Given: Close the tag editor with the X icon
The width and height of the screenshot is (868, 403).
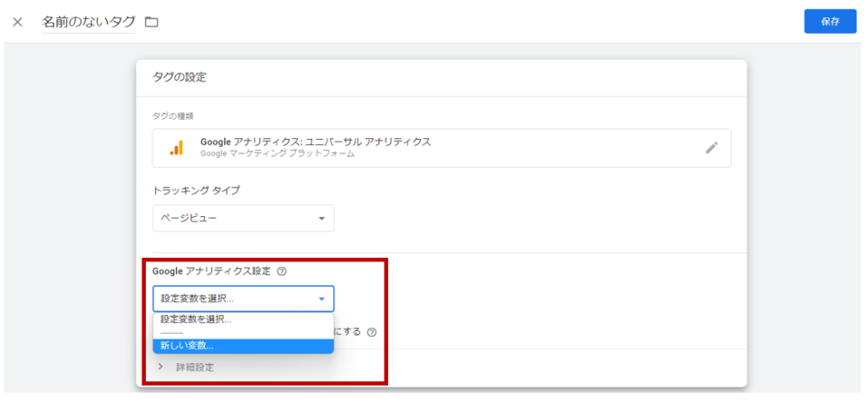Looking at the screenshot, I should coord(17,22).
